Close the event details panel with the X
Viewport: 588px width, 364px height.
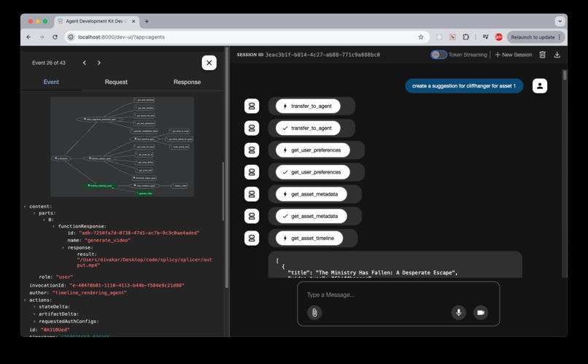pyautogui.click(x=209, y=63)
